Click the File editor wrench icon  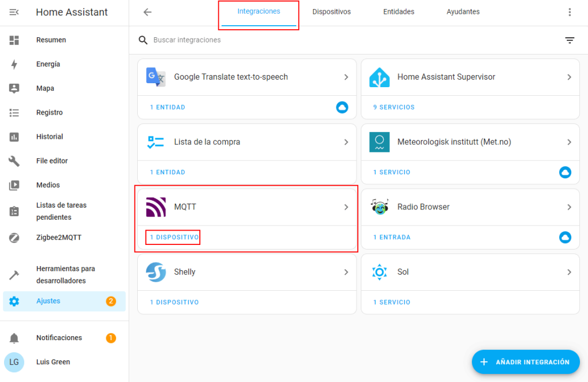(14, 161)
